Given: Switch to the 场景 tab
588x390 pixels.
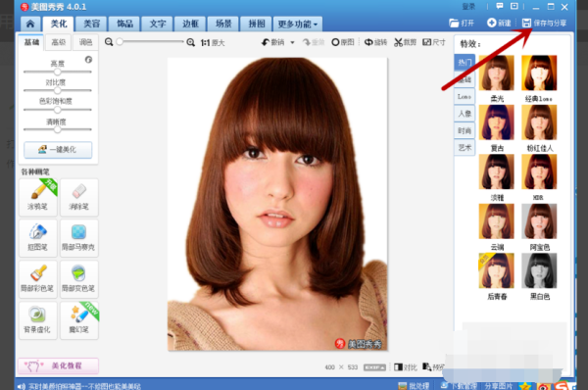Looking at the screenshot, I should [x=223, y=24].
